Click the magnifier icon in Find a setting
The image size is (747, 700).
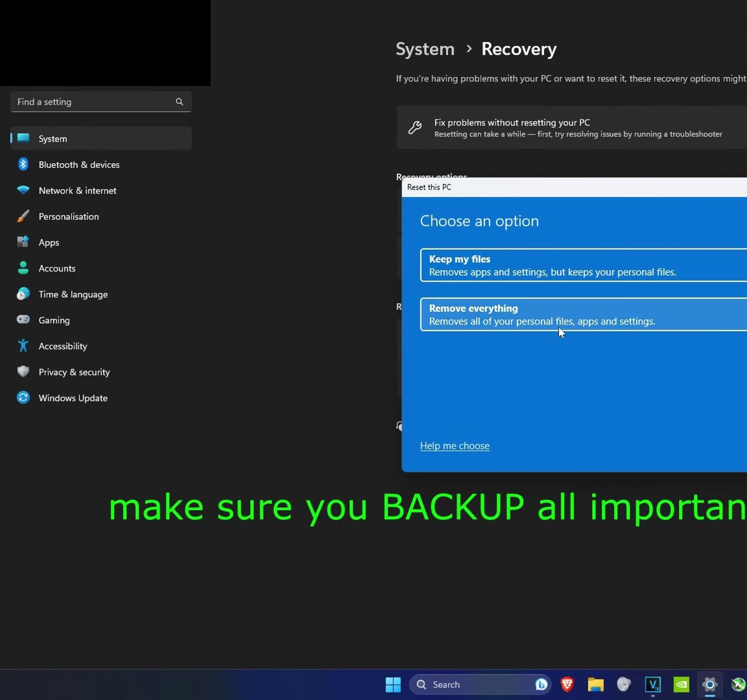(179, 102)
